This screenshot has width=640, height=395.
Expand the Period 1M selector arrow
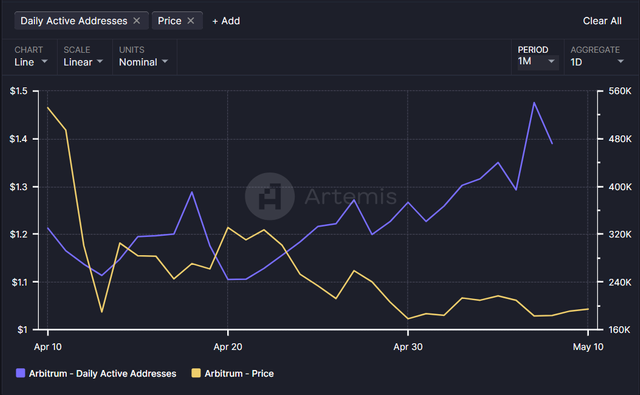[x=551, y=61]
